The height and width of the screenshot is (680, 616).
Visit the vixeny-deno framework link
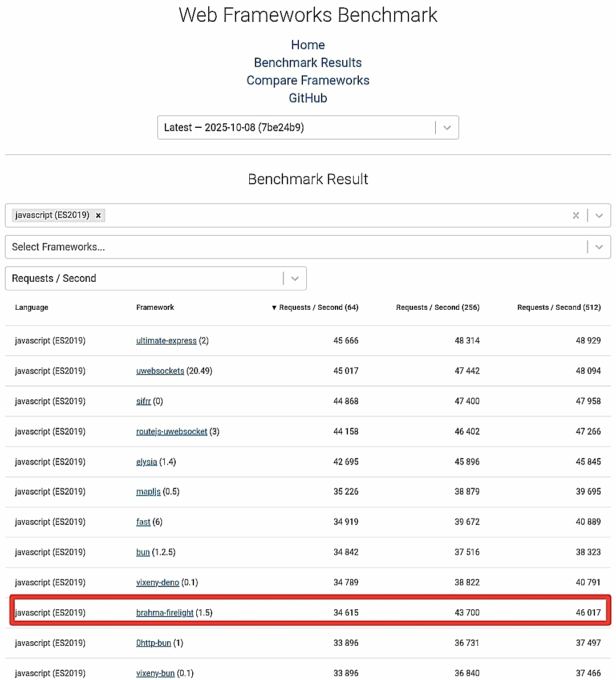(157, 582)
